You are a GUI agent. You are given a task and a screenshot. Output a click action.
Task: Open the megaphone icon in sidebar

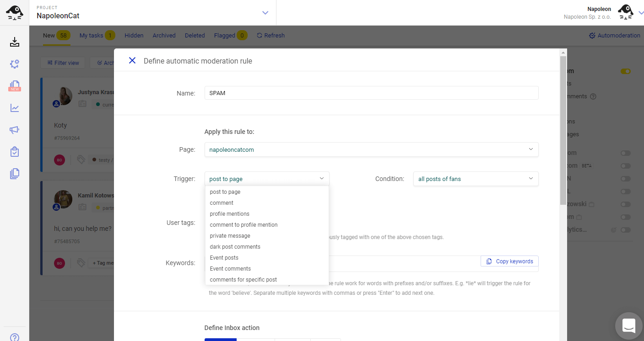[x=15, y=130]
